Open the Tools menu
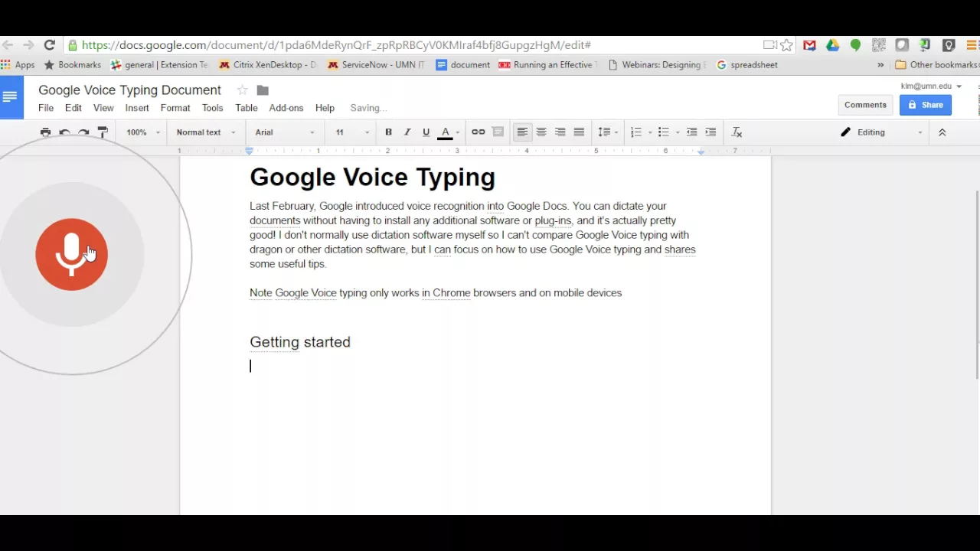 point(212,108)
